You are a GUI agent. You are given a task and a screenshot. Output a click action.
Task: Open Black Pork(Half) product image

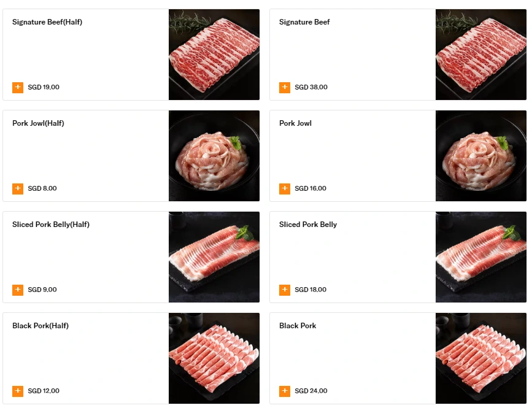pos(214,358)
